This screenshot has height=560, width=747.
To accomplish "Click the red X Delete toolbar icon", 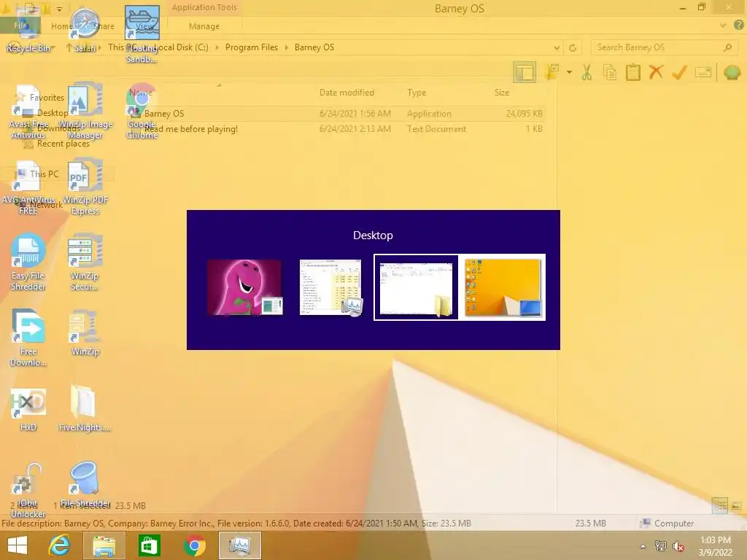I will coord(656,72).
